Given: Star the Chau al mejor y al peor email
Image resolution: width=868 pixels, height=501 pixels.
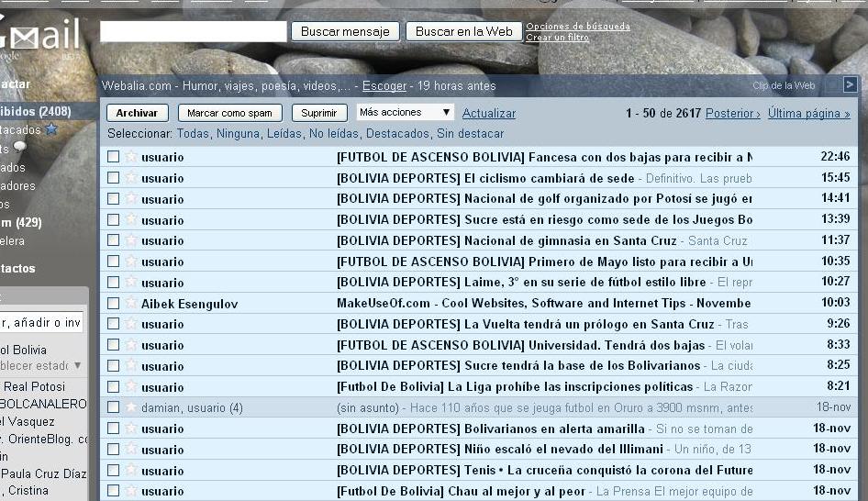Looking at the screenshot, I should pos(130,491).
